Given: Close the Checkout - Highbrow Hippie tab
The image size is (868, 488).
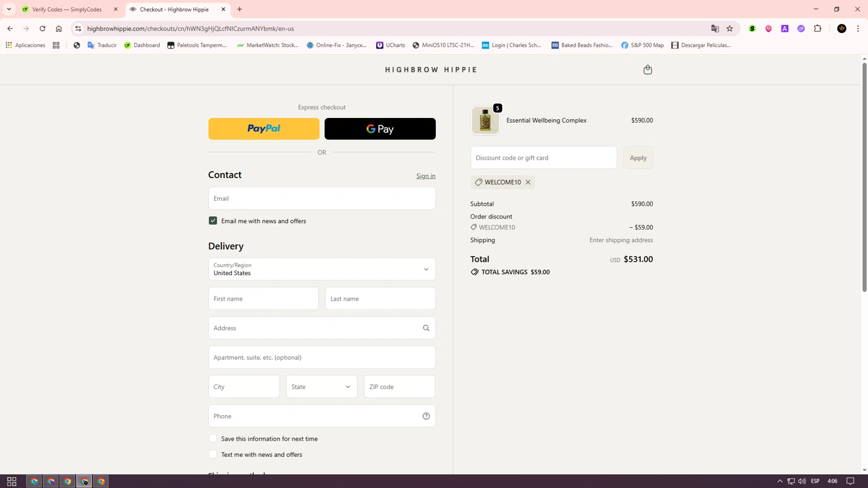Looking at the screenshot, I should 223,9.
